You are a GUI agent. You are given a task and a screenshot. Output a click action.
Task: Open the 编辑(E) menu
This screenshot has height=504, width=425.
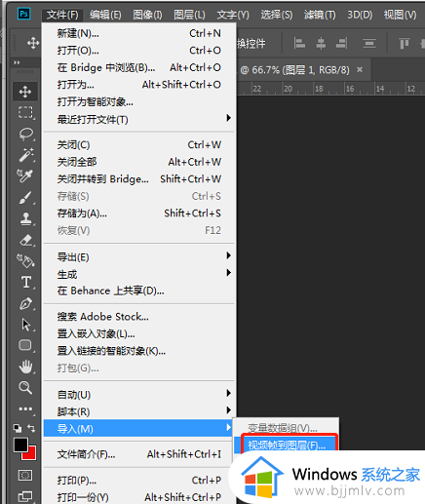[105, 15]
